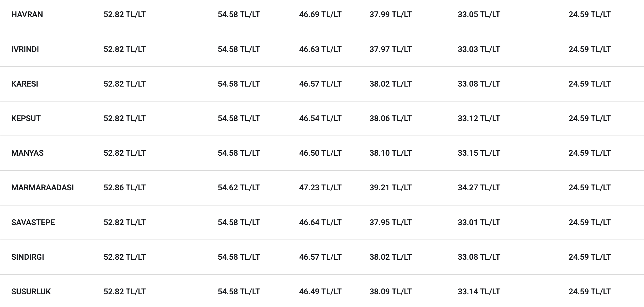Click the 52.86 TL/LT price in the MARMARAADASI row
644x307 pixels.
[125, 188]
